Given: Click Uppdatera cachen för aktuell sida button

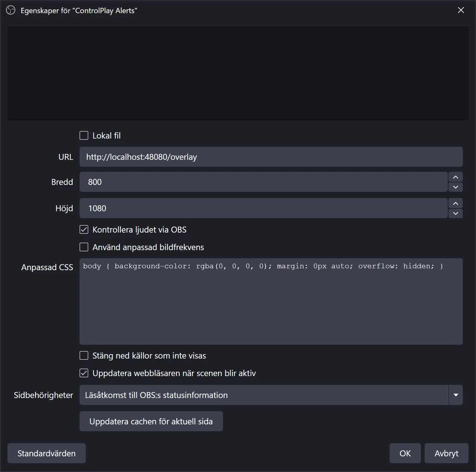Looking at the screenshot, I should click(151, 421).
